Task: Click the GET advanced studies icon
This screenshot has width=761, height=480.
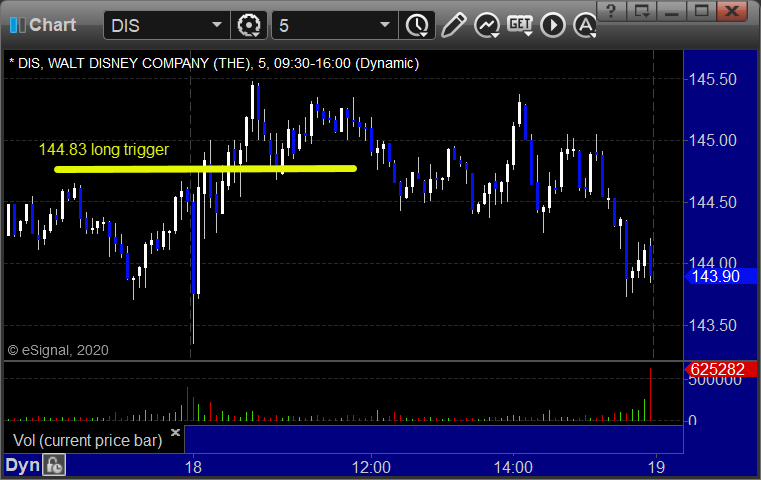Action: tap(520, 25)
